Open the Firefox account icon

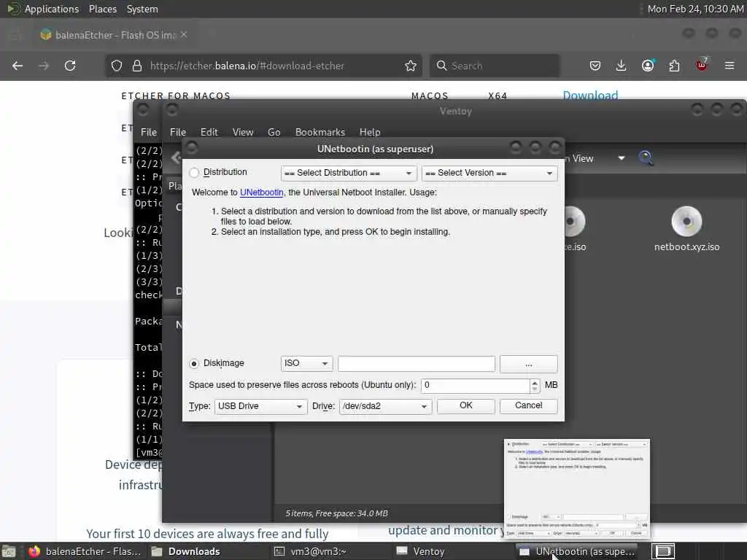click(648, 66)
